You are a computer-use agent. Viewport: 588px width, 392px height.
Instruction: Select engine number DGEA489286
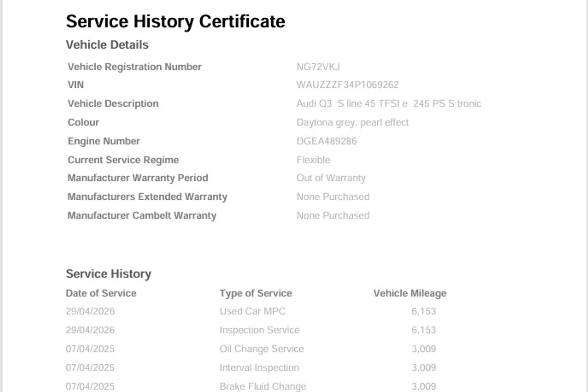[x=326, y=141]
